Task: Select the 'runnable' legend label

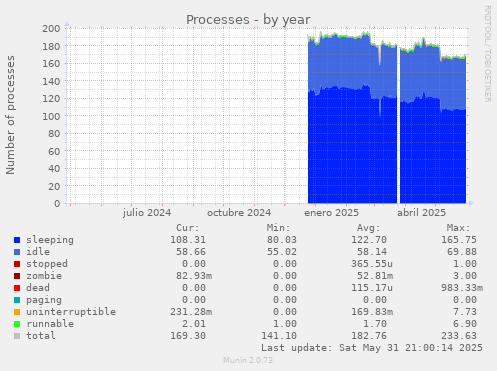Action: pyautogui.click(x=50, y=324)
